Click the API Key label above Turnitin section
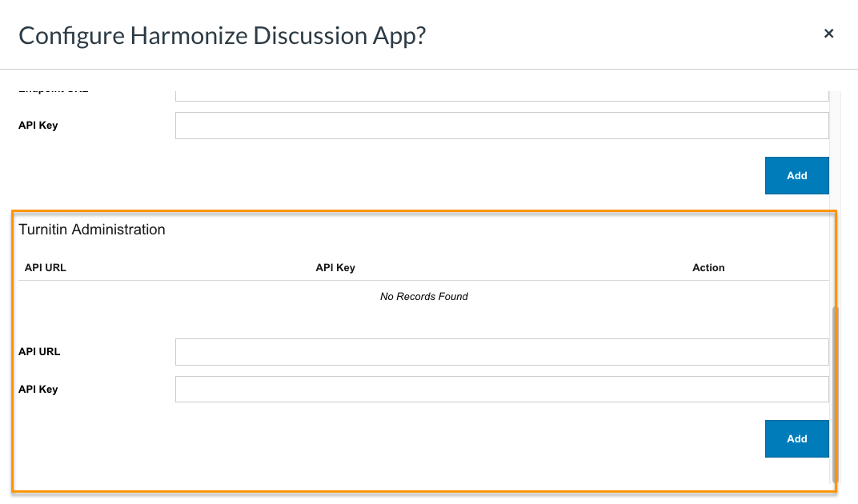 38,126
